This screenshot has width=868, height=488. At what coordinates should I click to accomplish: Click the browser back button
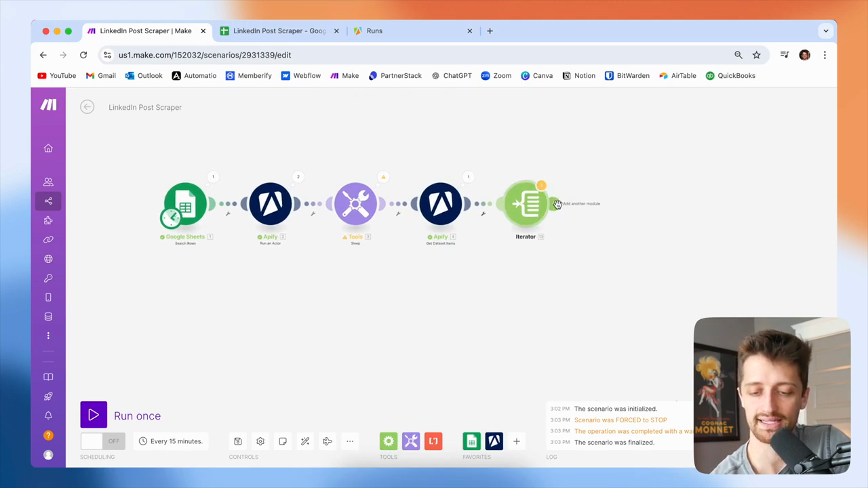43,55
